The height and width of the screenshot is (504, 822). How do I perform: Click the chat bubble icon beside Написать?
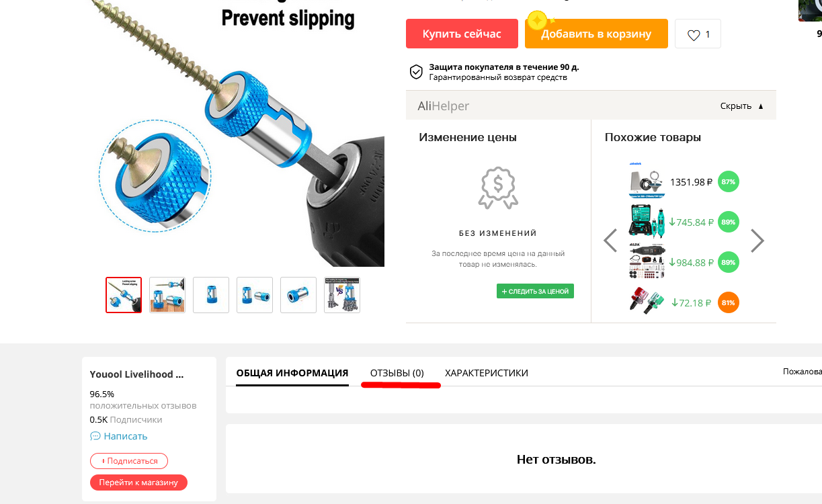point(95,436)
